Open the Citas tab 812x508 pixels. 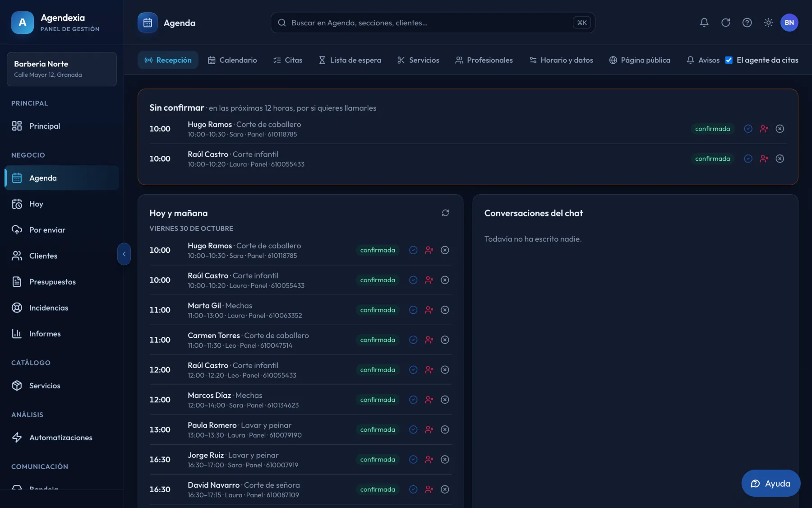(x=288, y=60)
